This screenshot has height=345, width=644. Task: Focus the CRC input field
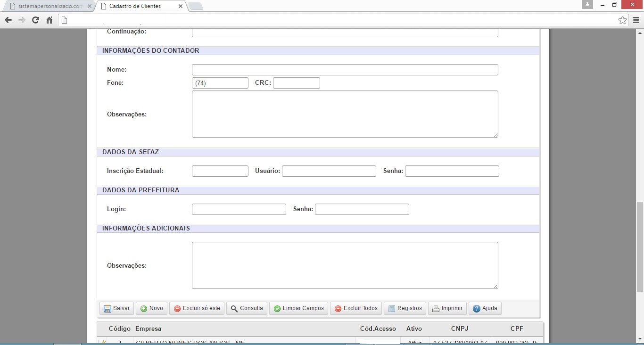[x=296, y=83]
